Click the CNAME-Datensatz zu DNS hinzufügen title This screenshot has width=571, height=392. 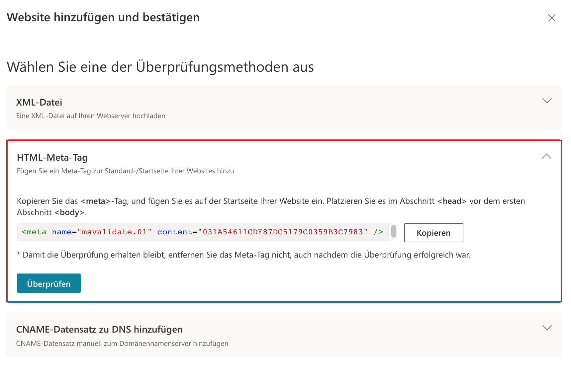[99, 329]
